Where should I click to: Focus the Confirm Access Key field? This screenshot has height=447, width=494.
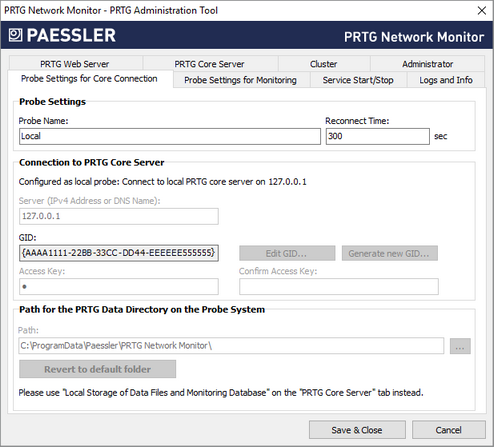[x=339, y=287]
